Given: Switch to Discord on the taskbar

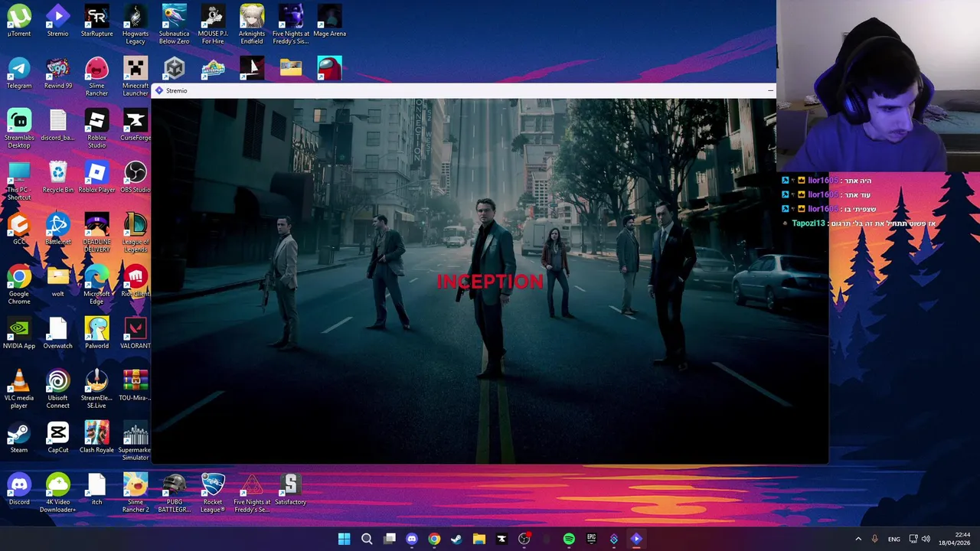Looking at the screenshot, I should click(x=412, y=539).
